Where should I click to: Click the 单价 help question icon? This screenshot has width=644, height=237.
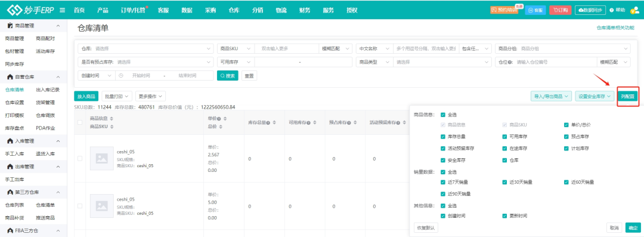pyautogui.click(x=219, y=118)
